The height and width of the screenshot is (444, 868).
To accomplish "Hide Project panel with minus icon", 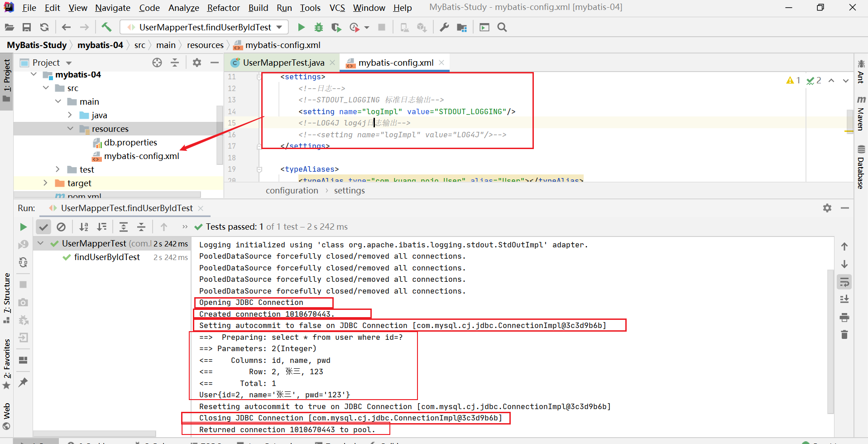I will point(215,63).
